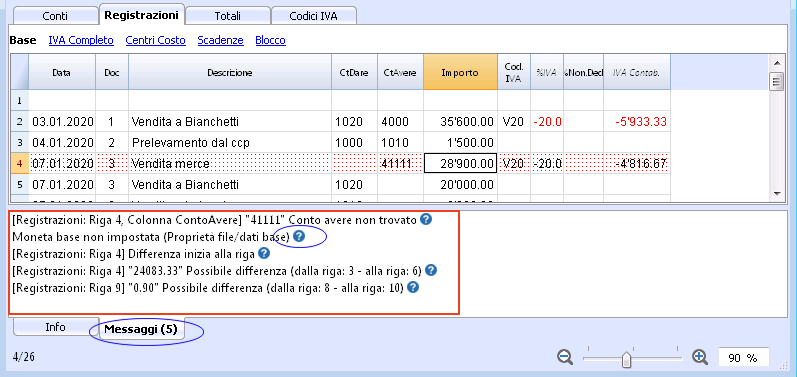Select the Base view
Viewport: 797px width, 377px height.
(23, 40)
